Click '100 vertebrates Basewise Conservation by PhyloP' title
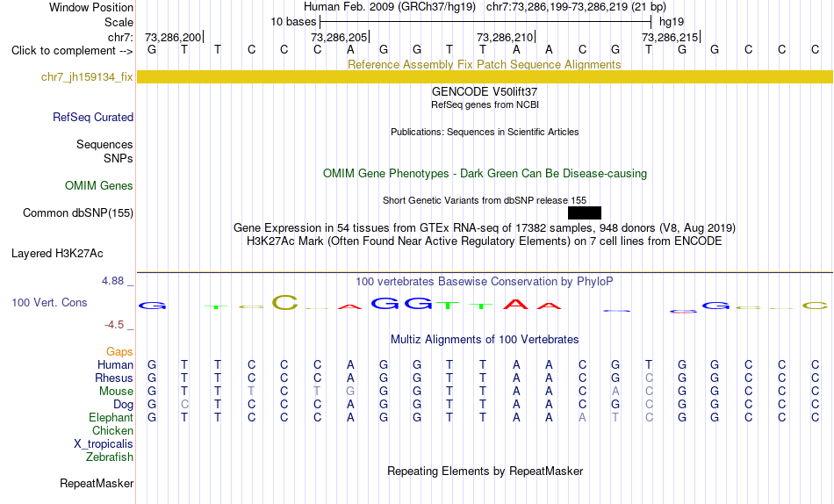Image resolution: width=834 pixels, height=504 pixels. click(485, 281)
